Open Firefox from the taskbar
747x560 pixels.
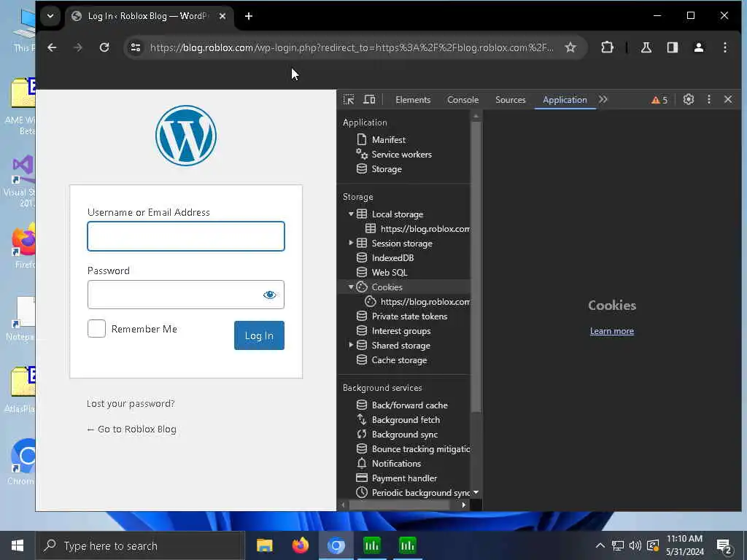tap(300, 545)
